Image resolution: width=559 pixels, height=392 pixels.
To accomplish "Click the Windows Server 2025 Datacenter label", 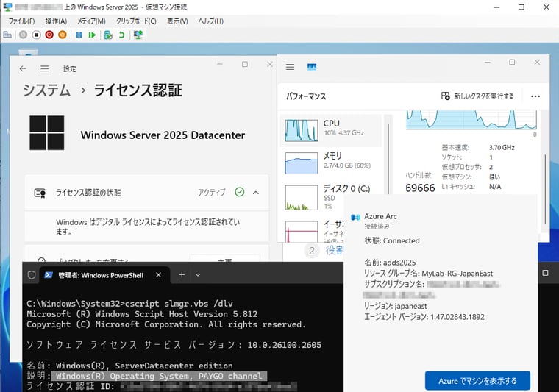I will [x=163, y=135].
